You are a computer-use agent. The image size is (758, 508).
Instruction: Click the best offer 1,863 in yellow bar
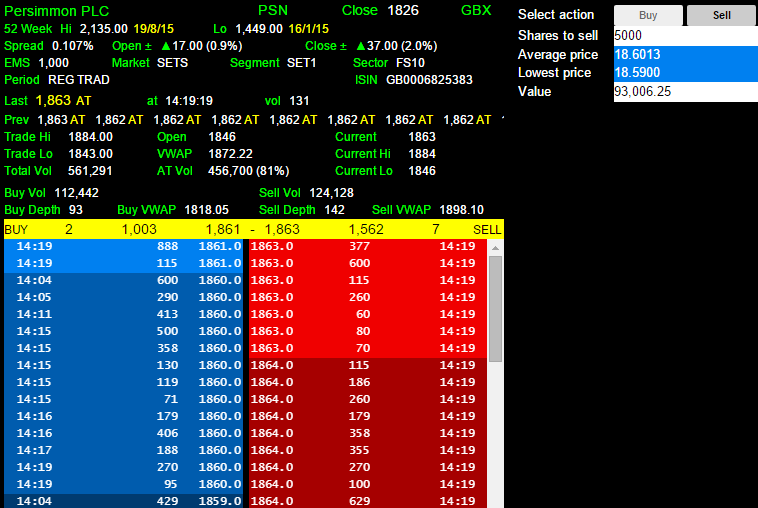point(282,230)
